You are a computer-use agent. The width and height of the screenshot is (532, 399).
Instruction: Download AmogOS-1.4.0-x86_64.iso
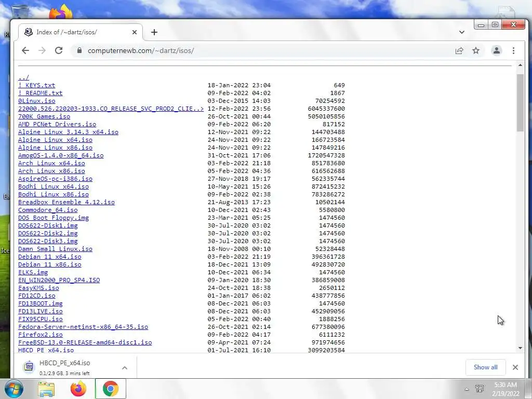(61, 155)
